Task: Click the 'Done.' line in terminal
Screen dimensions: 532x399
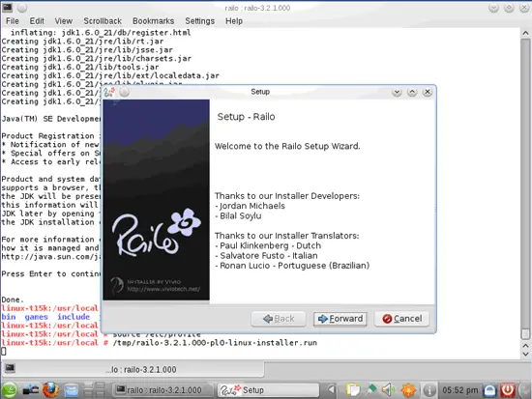Action: point(13,299)
